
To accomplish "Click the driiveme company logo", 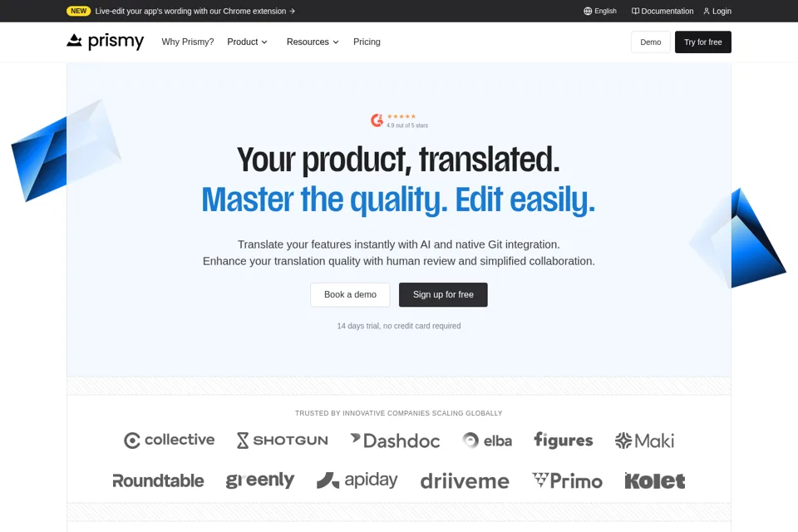I will coord(465,481).
